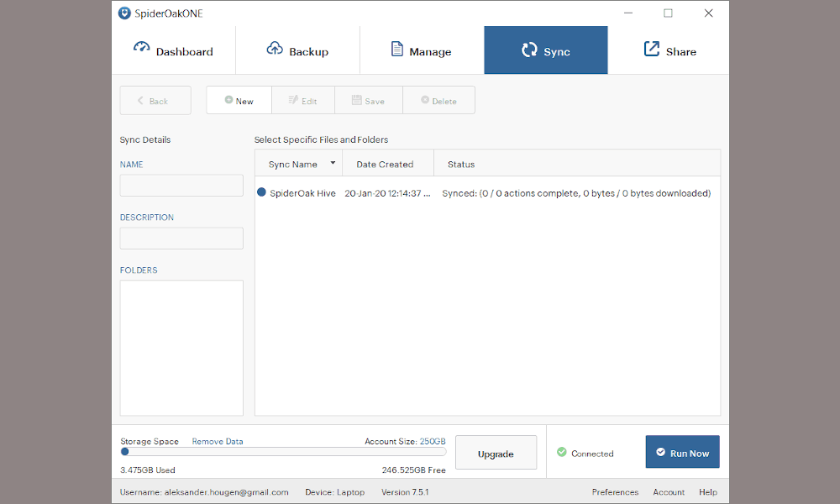
Task: Click into the NAME input field
Action: coord(181,186)
